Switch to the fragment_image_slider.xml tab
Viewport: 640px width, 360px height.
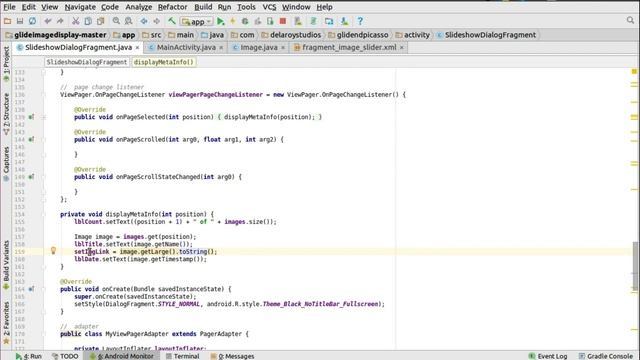(x=349, y=47)
